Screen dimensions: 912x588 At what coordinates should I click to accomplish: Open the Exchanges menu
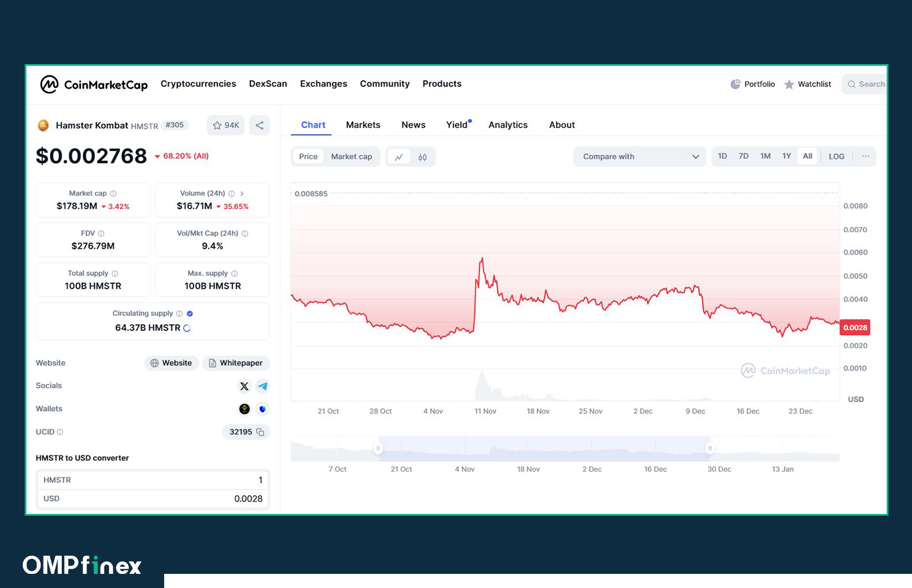[x=324, y=84]
